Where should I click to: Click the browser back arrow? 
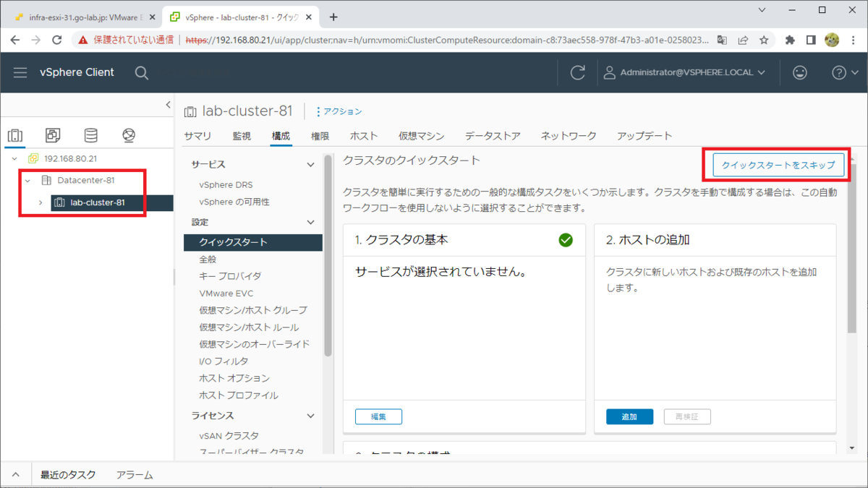(15, 40)
